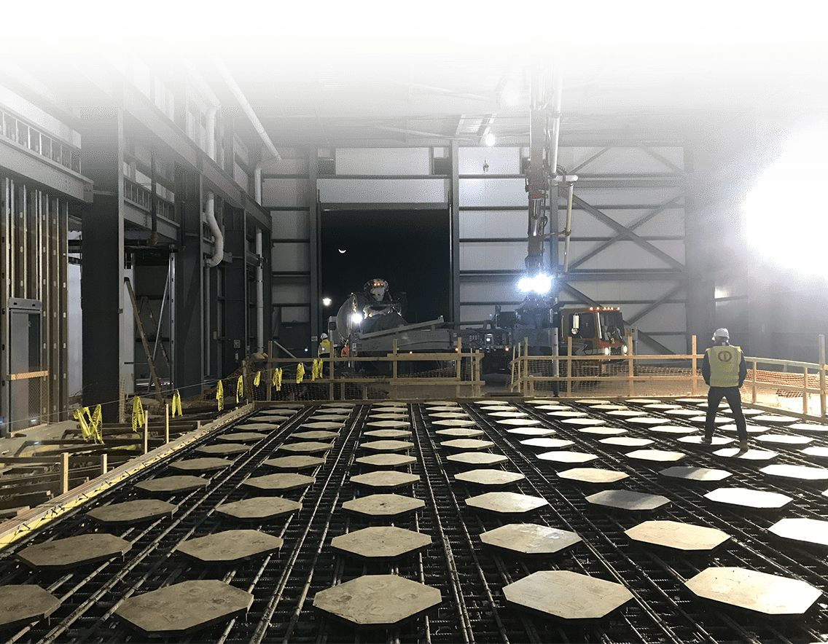Image resolution: width=828 pixels, height=644 pixels.
Task: Click the octagonal plate at bottom center
Action: pyautogui.click(x=378, y=599)
